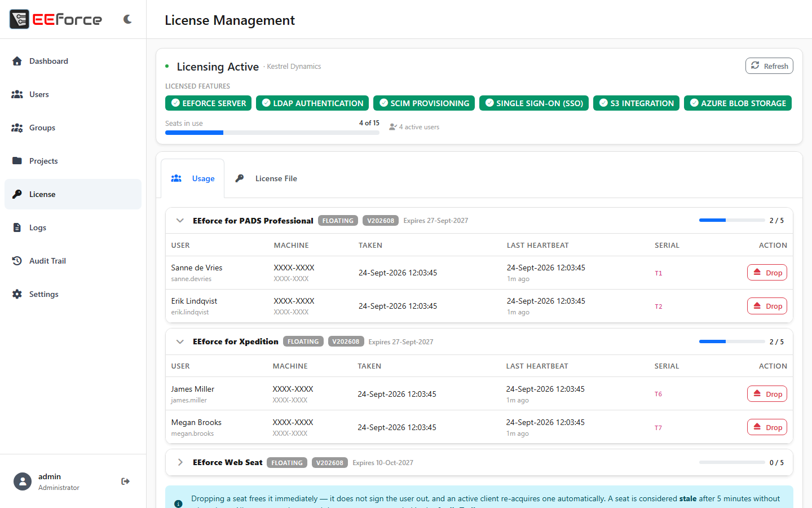Click serial T7 in Megan Brooks's row
The width and height of the screenshot is (812, 508).
(x=659, y=428)
